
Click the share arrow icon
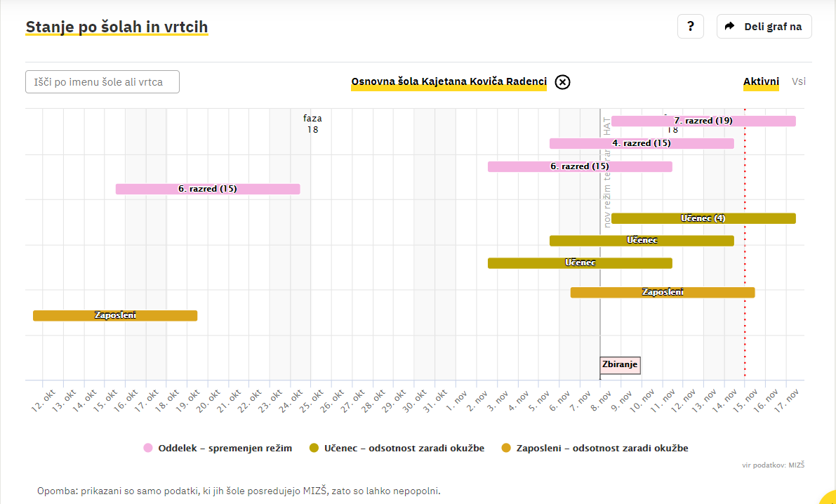point(730,27)
